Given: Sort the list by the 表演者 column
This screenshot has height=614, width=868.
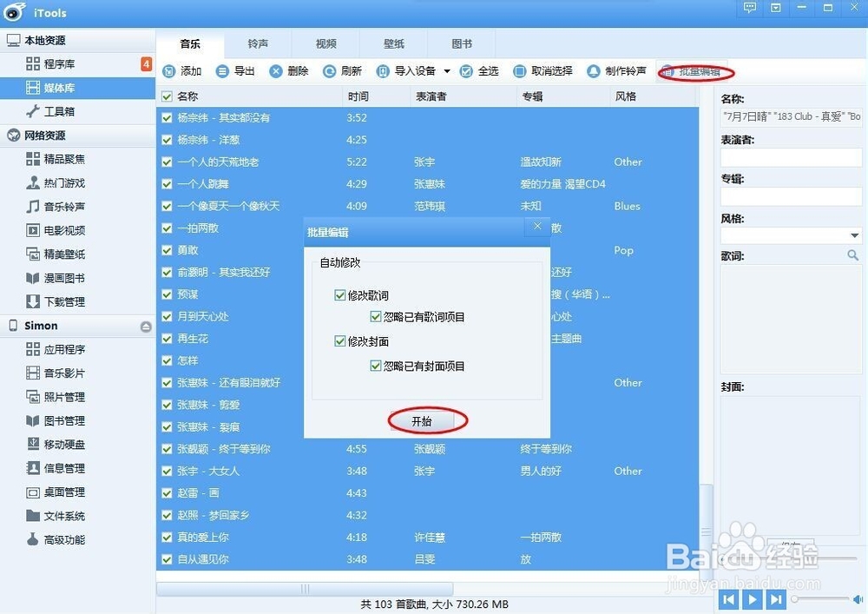Looking at the screenshot, I should [464, 96].
